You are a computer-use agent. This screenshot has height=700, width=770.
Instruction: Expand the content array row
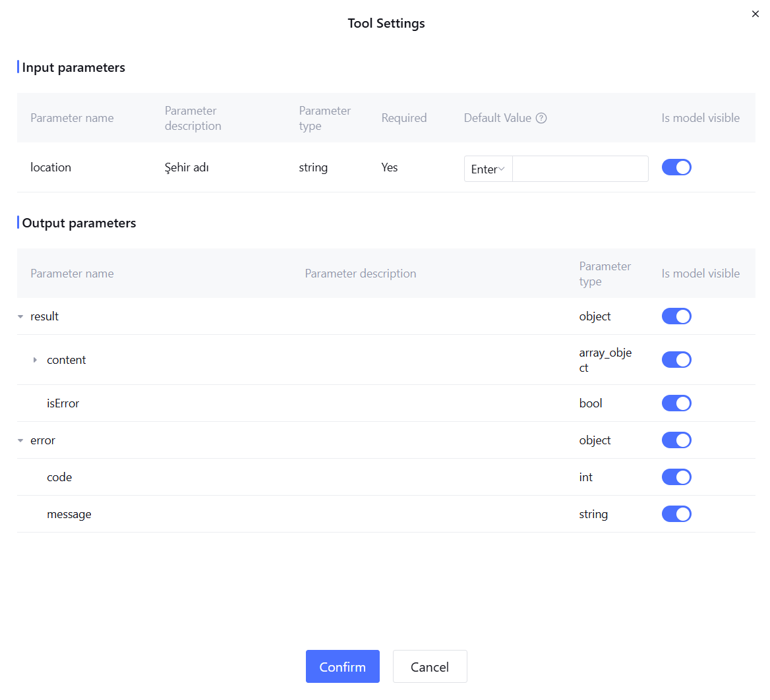[x=35, y=360]
